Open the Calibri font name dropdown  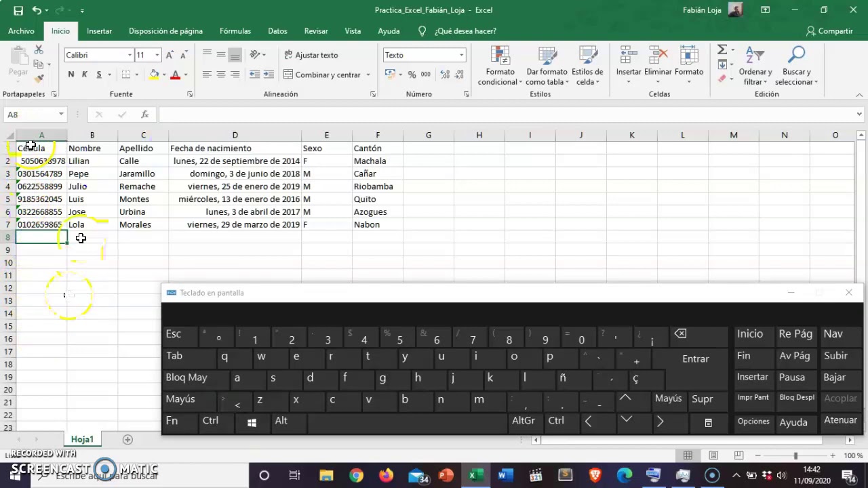[x=130, y=55]
